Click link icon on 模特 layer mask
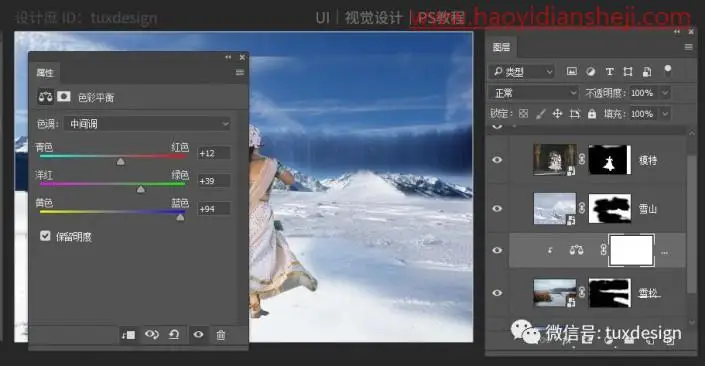 582,159
